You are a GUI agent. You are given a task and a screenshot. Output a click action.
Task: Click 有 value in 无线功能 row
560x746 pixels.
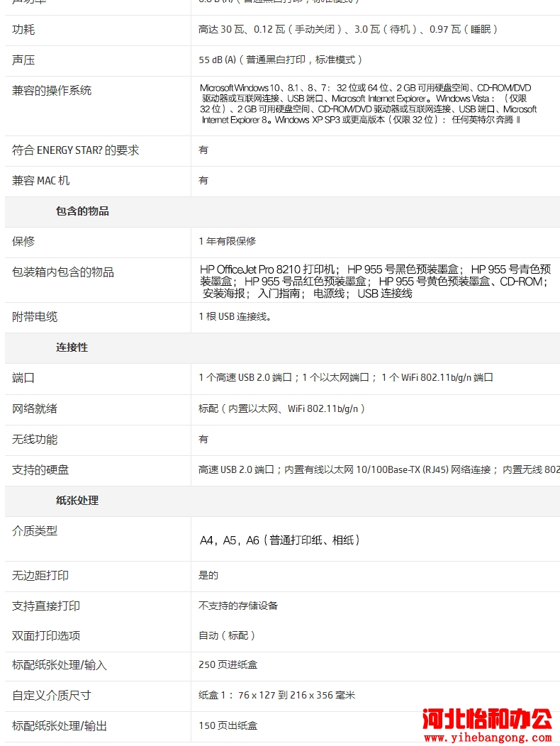point(203,439)
